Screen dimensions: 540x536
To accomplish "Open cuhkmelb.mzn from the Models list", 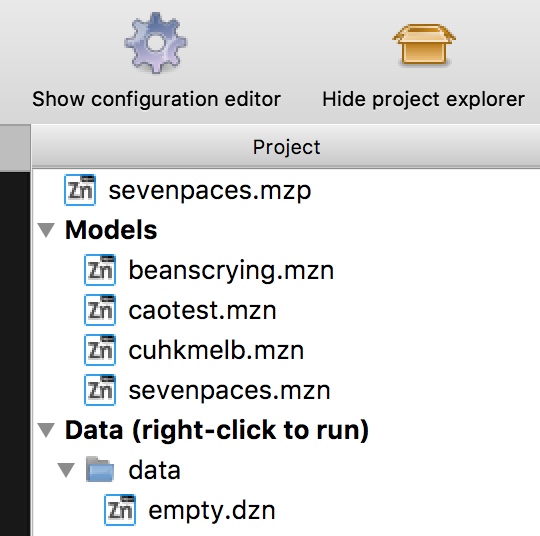I will (216, 350).
